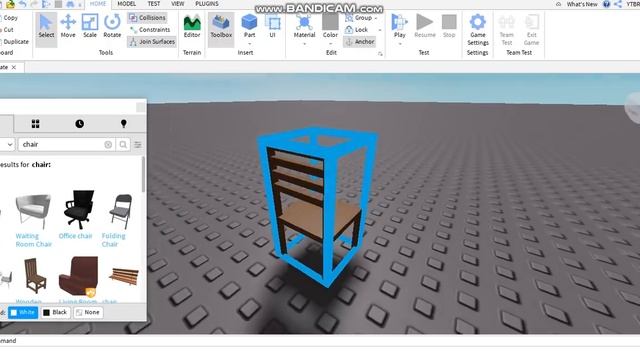This screenshot has height=360, width=640.
Task: Click the Exit Game button
Action: [x=531, y=30]
